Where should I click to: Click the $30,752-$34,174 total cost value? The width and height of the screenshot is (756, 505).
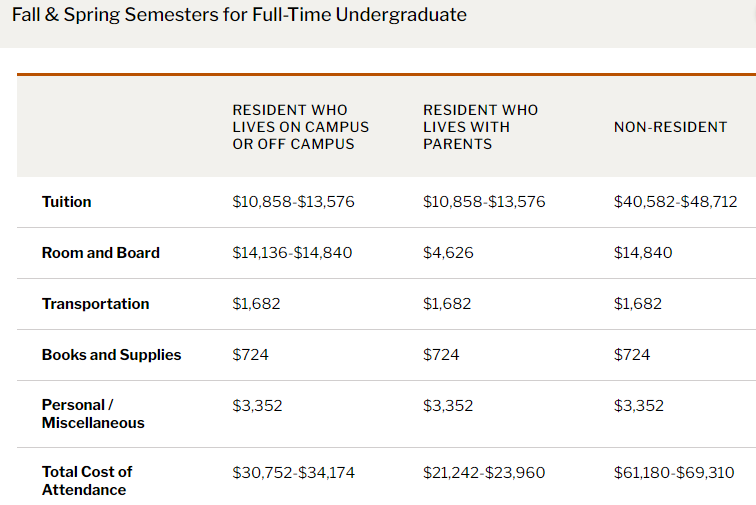293,472
